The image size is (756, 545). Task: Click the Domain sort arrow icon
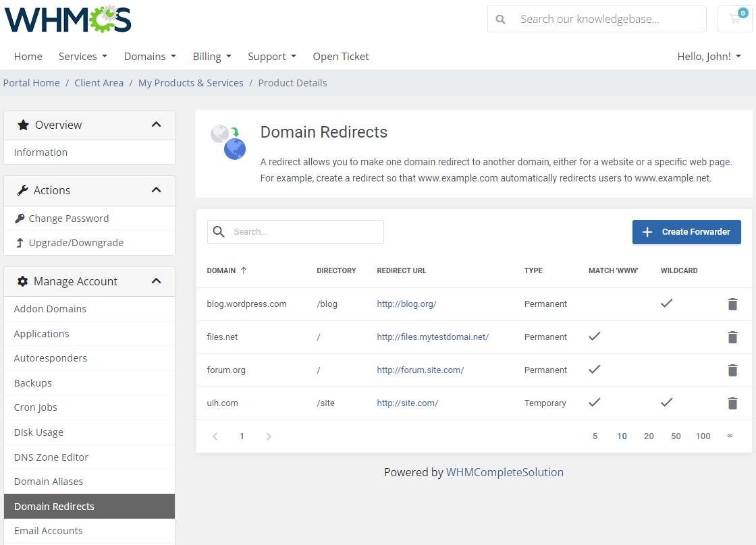[244, 270]
